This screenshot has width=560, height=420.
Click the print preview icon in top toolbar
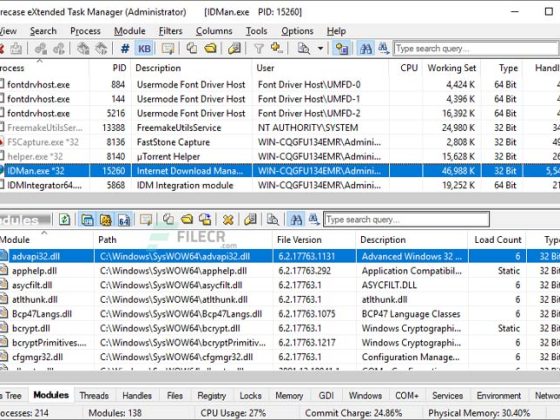tap(304, 48)
